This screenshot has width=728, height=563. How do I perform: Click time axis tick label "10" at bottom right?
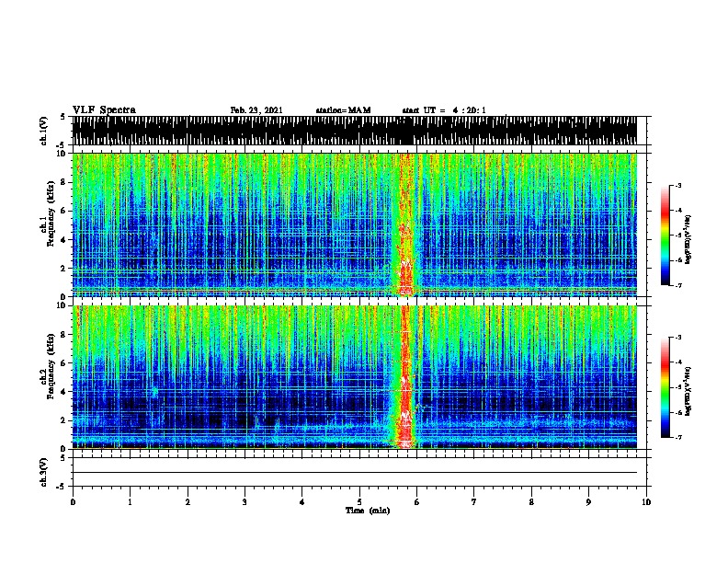click(x=646, y=502)
